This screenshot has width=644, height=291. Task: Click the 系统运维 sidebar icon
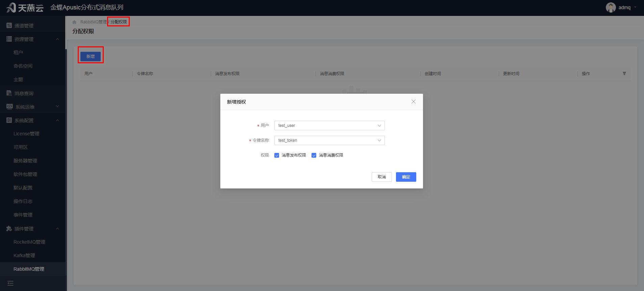(9, 107)
